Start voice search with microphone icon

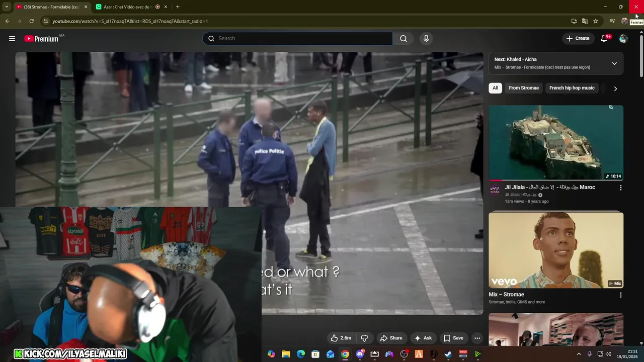pos(426,39)
